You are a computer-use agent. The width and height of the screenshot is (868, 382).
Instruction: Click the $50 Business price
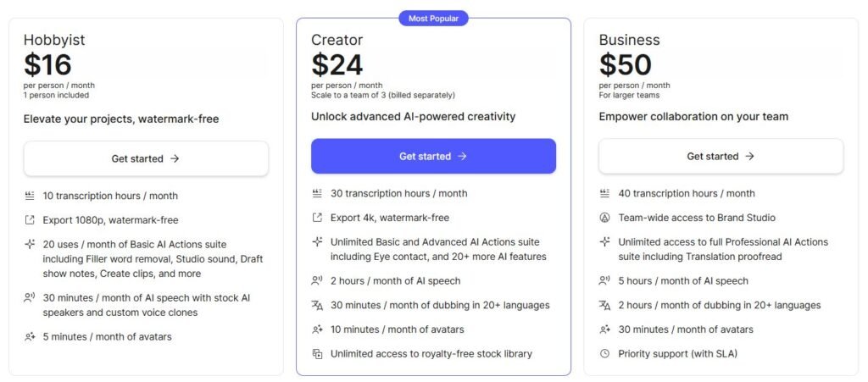click(x=626, y=65)
